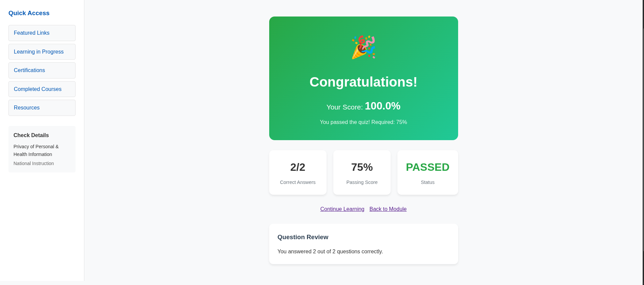Click the PASSED Status card
Image resolution: width=644 pixels, height=285 pixels.
pos(427,172)
